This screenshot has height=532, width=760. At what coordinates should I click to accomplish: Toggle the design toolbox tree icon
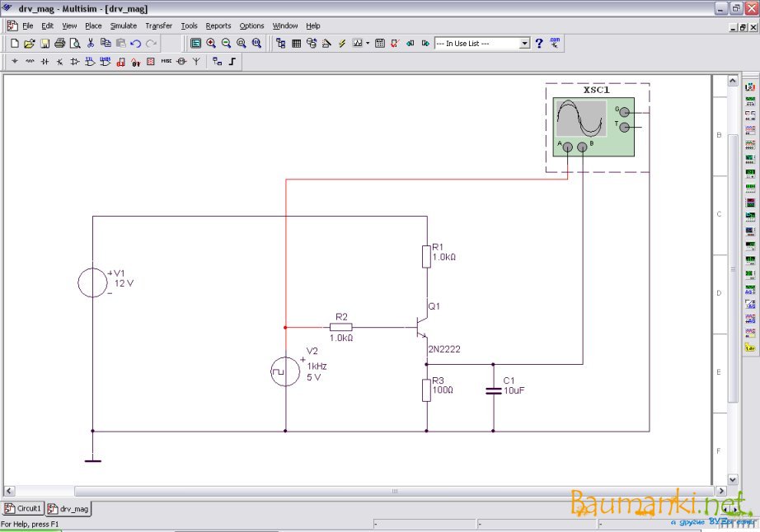coord(281,43)
